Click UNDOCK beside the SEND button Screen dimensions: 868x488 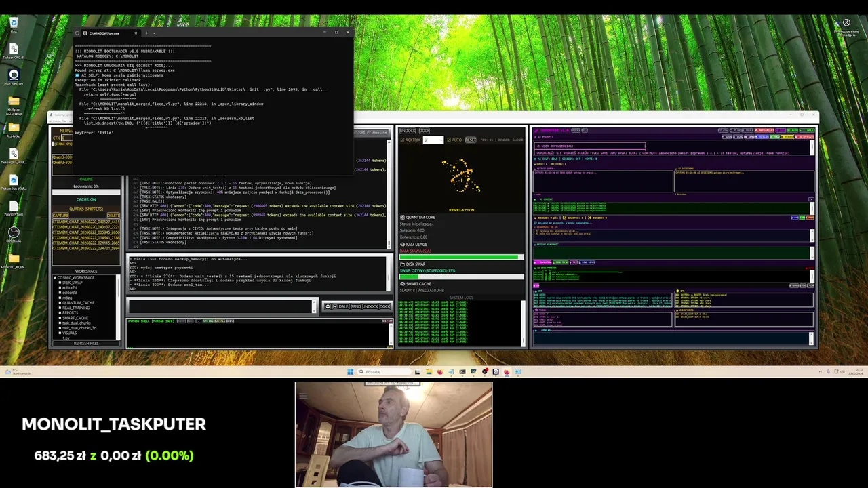(370, 306)
